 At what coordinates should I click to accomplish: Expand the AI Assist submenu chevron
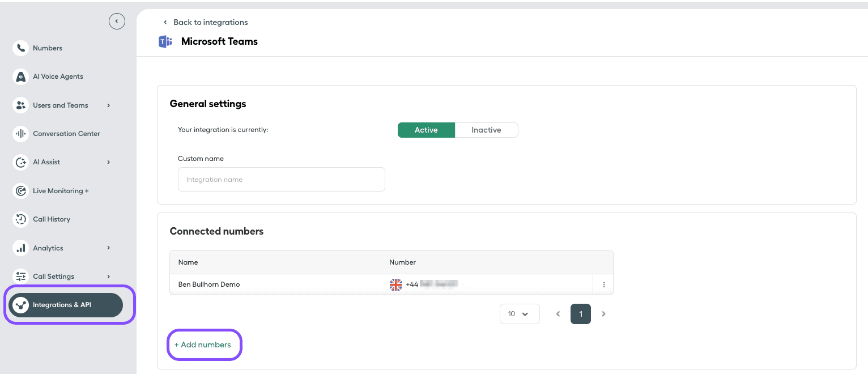tap(108, 162)
